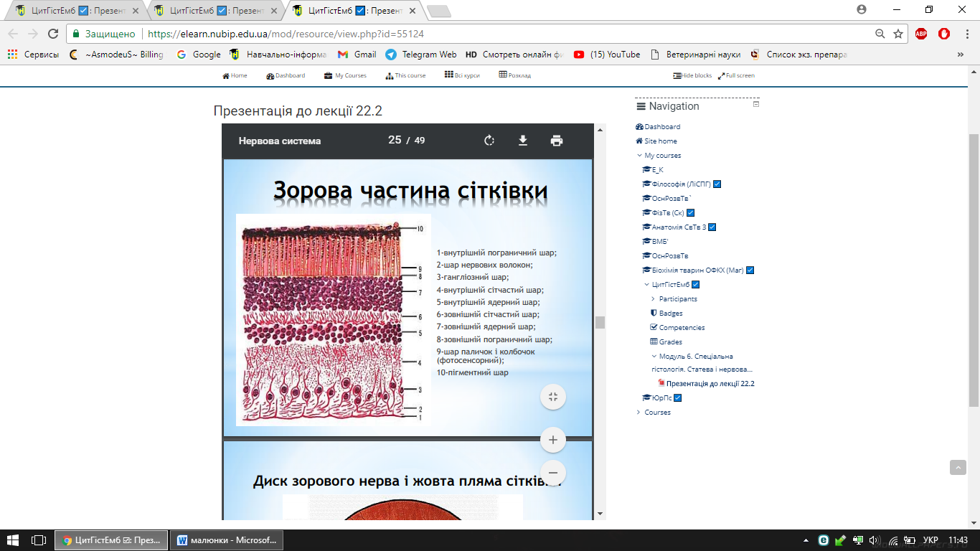The image size is (980, 551).
Task: Open Windows Start menu
Action: [x=13, y=540]
